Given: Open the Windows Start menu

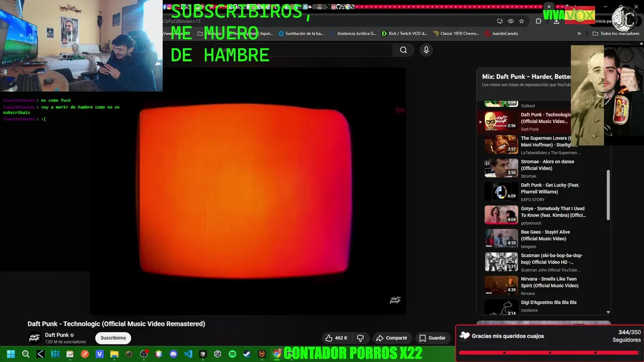Looking at the screenshot, I should pos(11,354).
